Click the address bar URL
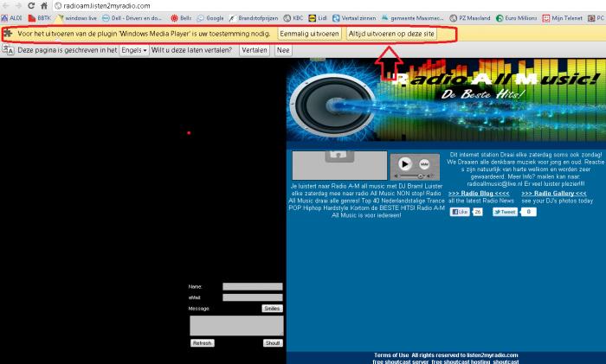This screenshot has height=364, width=606. (x=106, y=6)
